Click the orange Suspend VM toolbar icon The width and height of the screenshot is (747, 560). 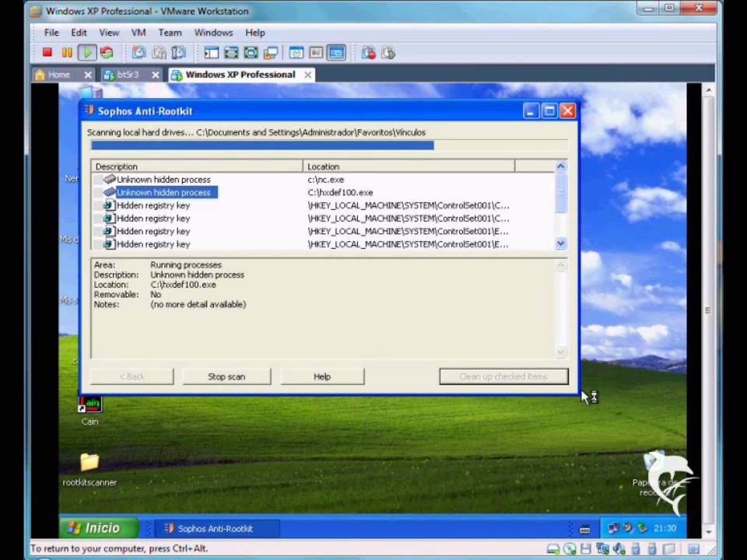coord(67,52)
